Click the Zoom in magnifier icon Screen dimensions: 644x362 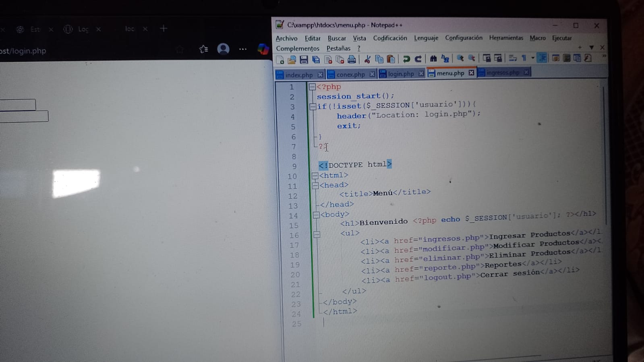tap(460, 58)
